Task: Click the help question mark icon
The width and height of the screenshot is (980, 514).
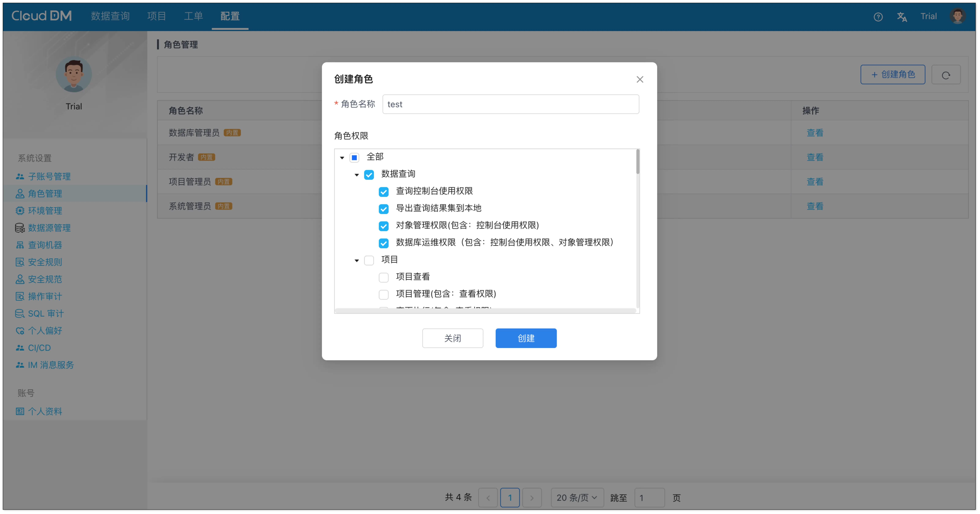Action: [878, 17]
